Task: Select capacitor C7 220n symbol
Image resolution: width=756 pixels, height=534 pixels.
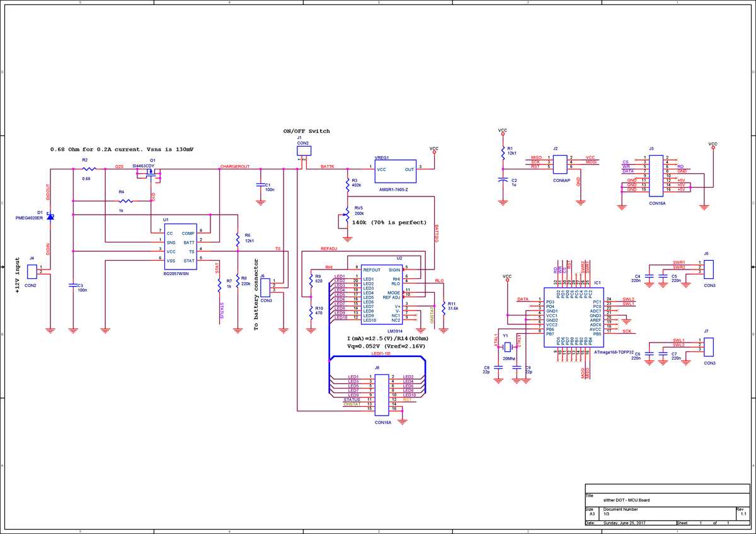Action: click(x=663, y=355)
